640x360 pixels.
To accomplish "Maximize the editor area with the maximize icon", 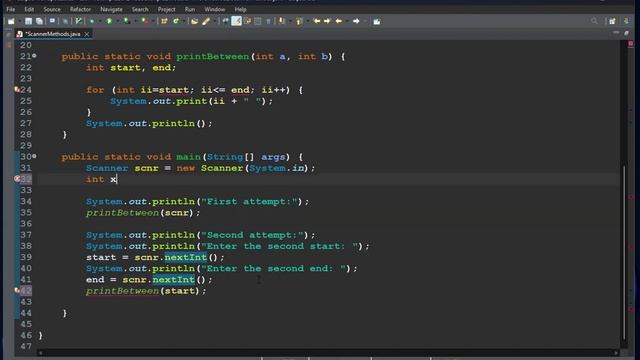I will 627,33.
